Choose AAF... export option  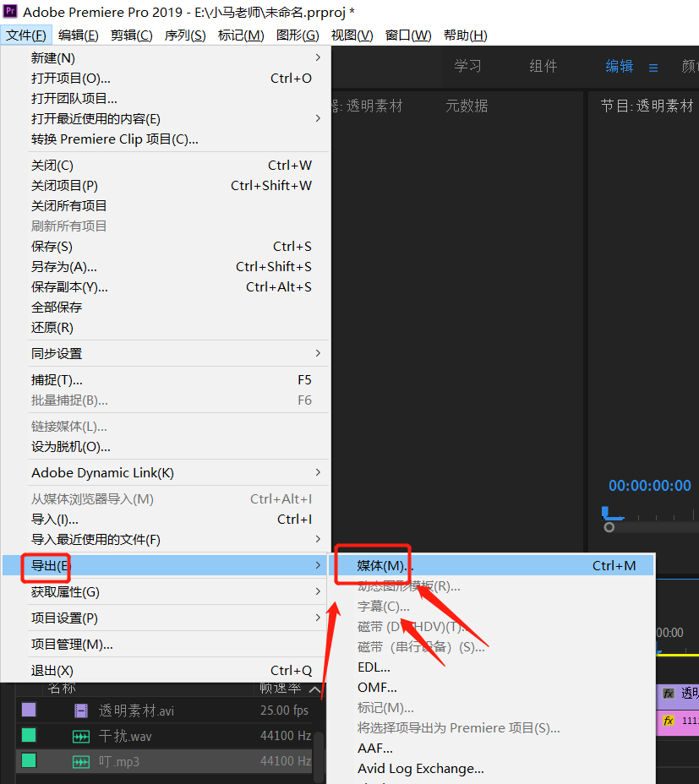pos(491,748)
